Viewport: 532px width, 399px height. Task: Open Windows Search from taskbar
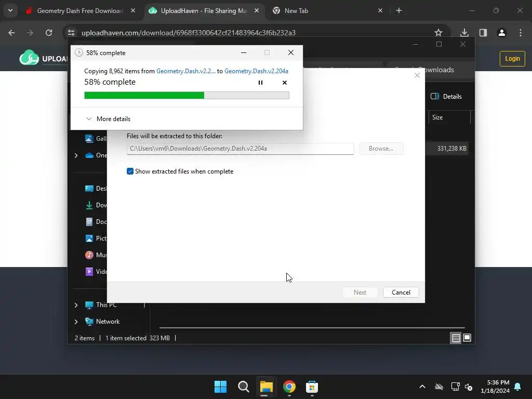click(x=243, y=387)
